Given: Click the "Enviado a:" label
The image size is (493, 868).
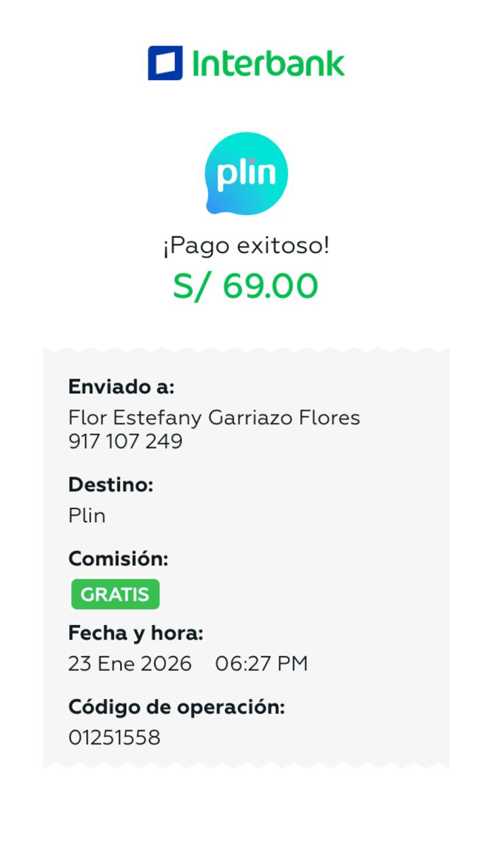Looking at the screenshot, I should click(x=121, y=387).
